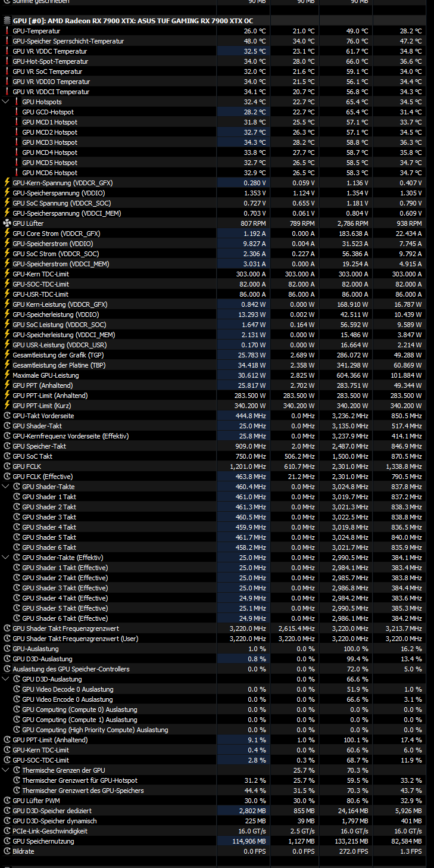This screenshot has width=434, height=868.
Task: Select the GPU MCD5 Hotspot label
Action: pyautogui.click(x=49, y=162)
